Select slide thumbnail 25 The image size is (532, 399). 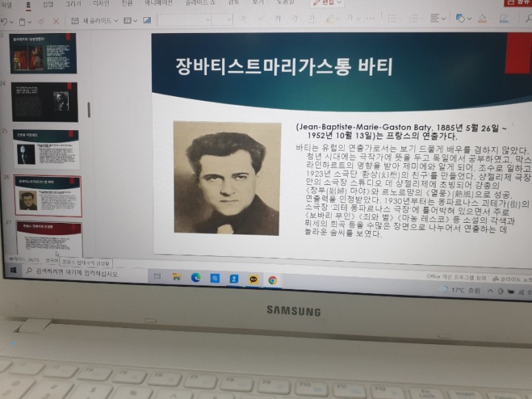coord(47,149)
